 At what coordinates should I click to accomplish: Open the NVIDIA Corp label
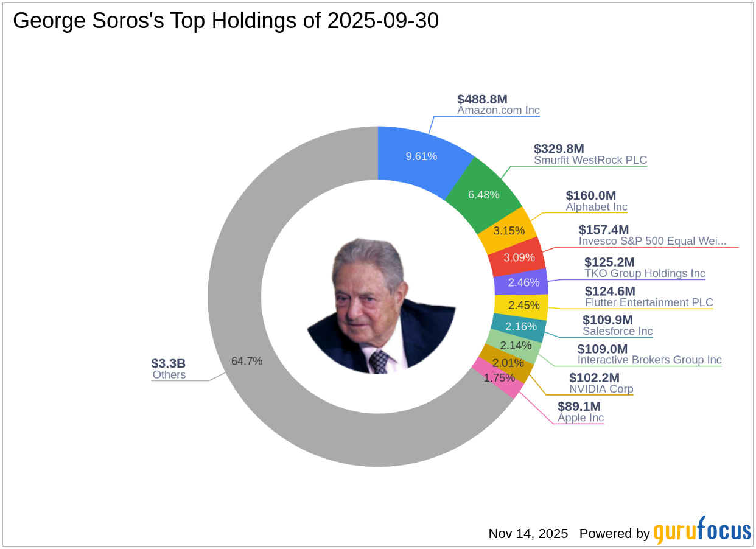(x=601, y=389)
